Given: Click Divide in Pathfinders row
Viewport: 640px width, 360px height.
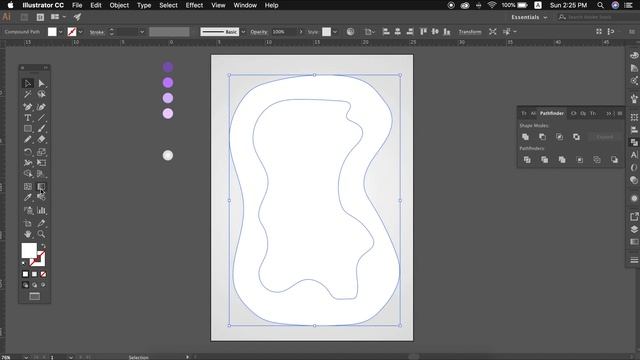Looking at the screenshot, I should (x=527, y=160).
